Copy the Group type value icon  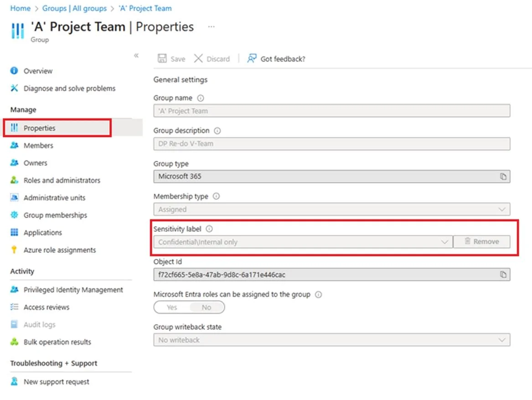click(503, 177)
